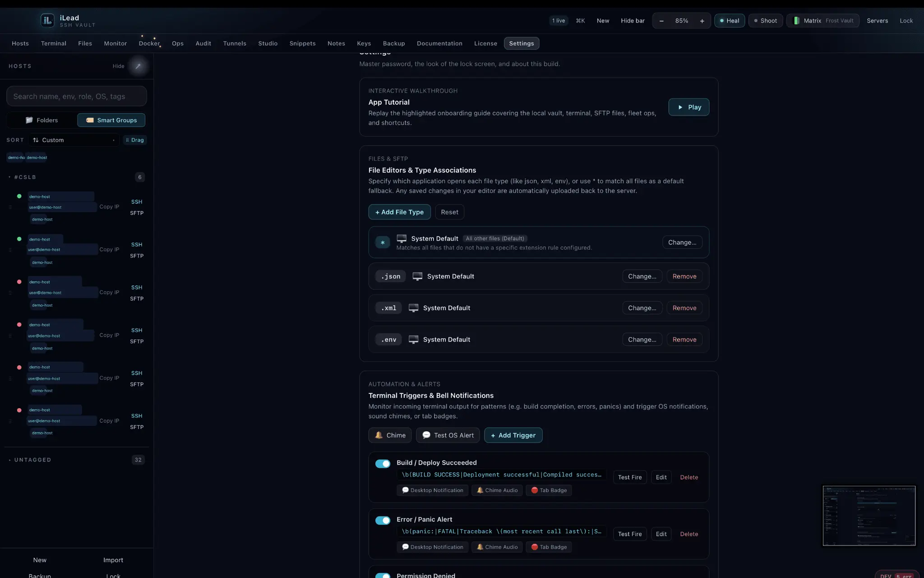Switch to Smart Groups view

pos(111,120)
